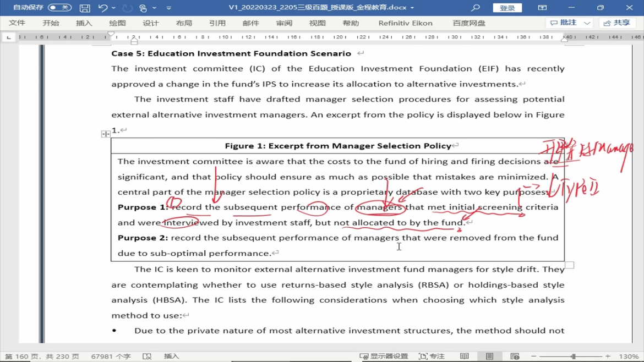This screenshot has width=644, height=362.
Task: Open 显示器设置 in status bar
Action: (x=384, y=356)
